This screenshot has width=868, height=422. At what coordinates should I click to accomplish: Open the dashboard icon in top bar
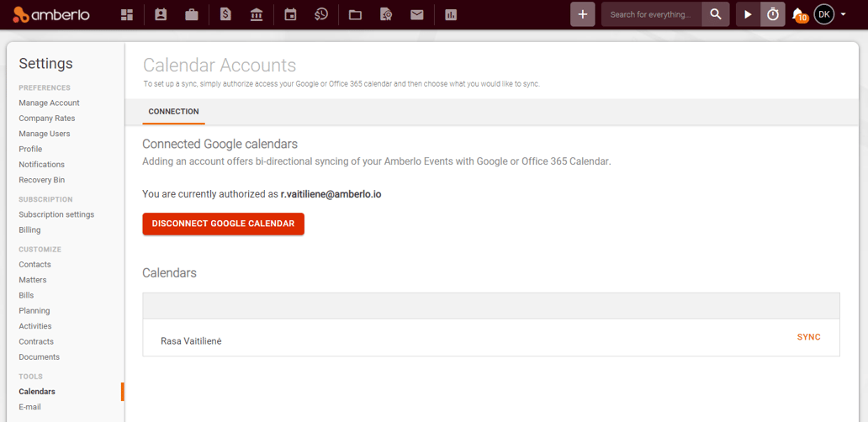127,15
